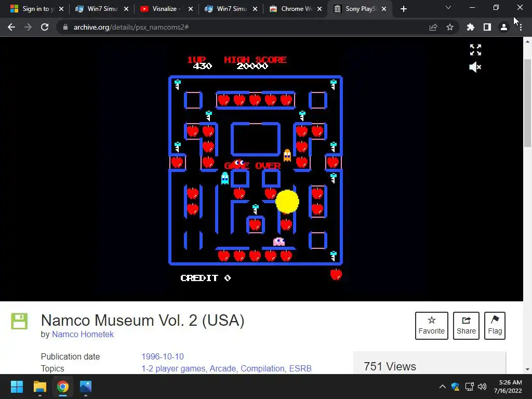Switch to the Chrome Web Store tab
Viewport: 532px width, 399px height.
point(290,9)
